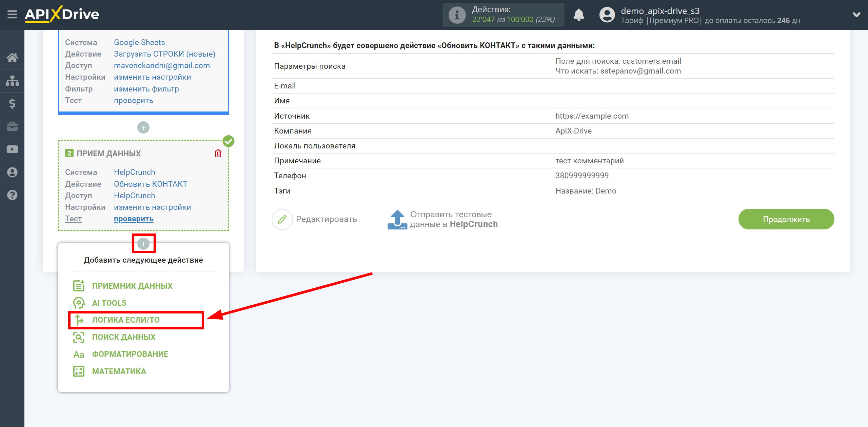Click the проверить test link in block 2

[133, 219]
